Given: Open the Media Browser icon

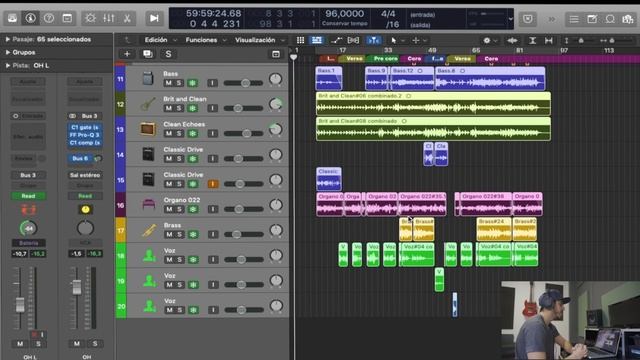Looking at the screenshot, I should (628, 19).
